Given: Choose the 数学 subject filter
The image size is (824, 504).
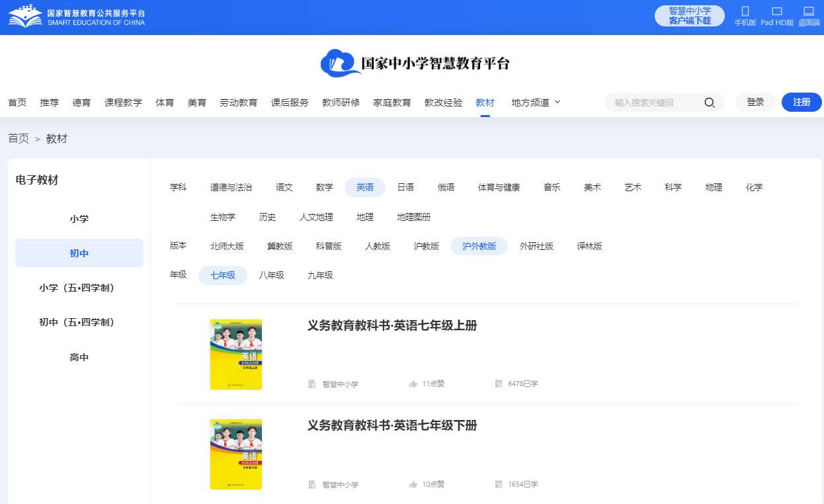Looking at the screenshot, I should pos(325,187).
